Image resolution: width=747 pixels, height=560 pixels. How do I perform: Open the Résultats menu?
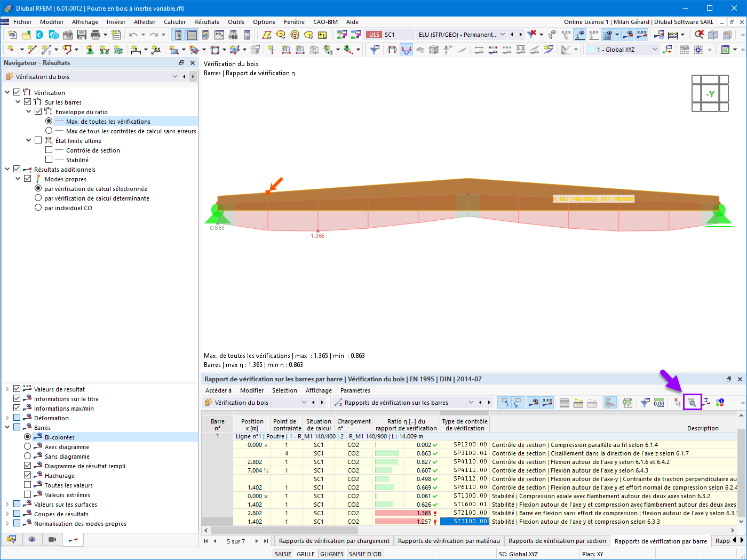(x=206, y=22)
